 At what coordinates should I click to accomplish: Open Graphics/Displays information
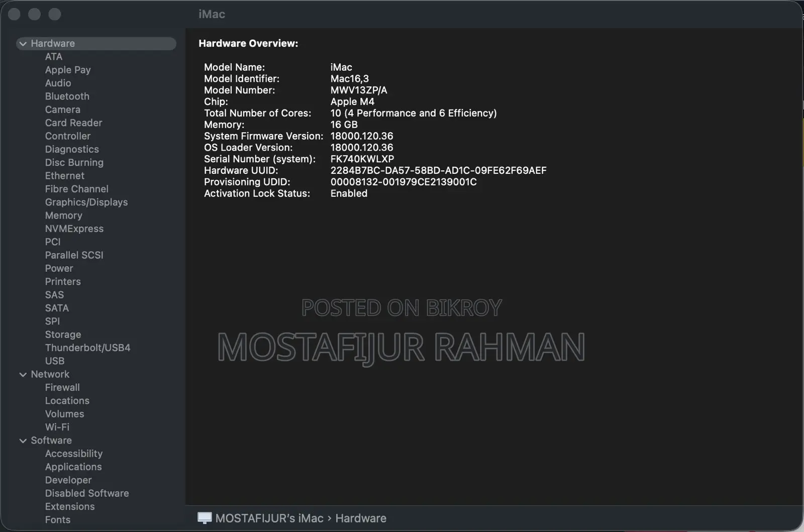coord(86,202)
